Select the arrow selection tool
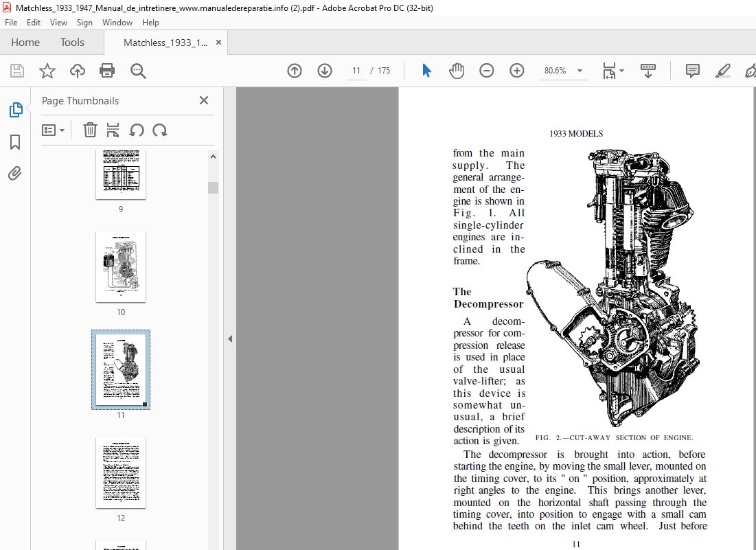The height and width of the screenshot is (550, 756). point(426,71)
